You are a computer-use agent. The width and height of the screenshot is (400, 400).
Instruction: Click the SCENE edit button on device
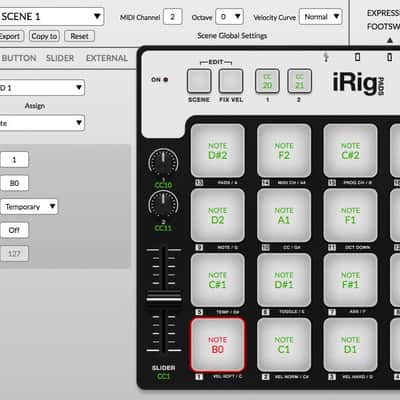coord(199,81)
